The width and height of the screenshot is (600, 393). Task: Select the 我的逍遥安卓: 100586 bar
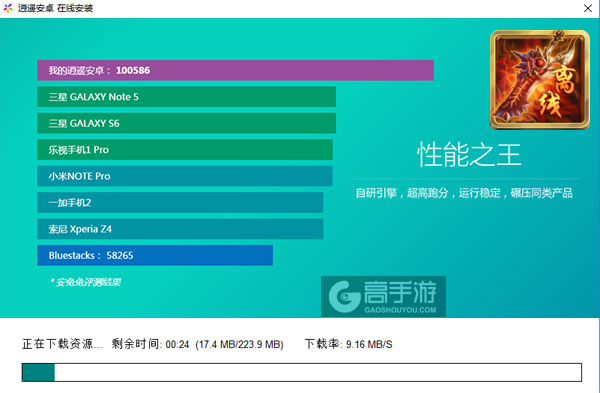[235, 70]
